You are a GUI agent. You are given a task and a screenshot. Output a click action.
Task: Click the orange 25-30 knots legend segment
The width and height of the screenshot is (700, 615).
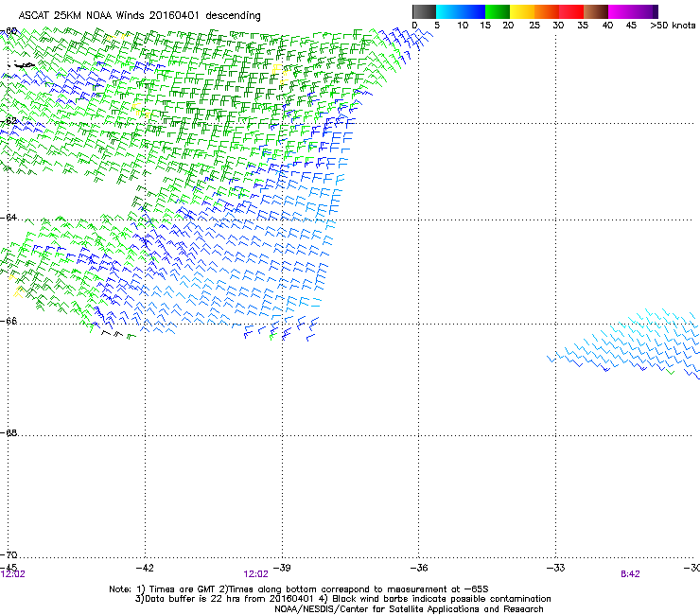point(547,11)
